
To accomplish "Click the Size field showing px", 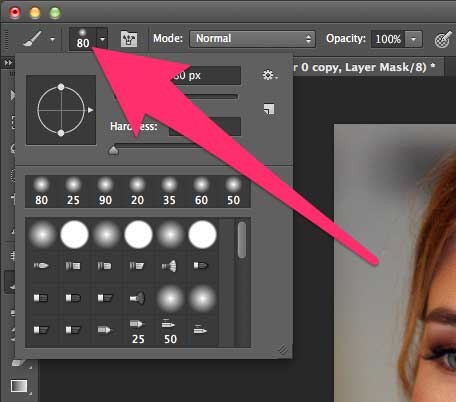I will [204, 75].
